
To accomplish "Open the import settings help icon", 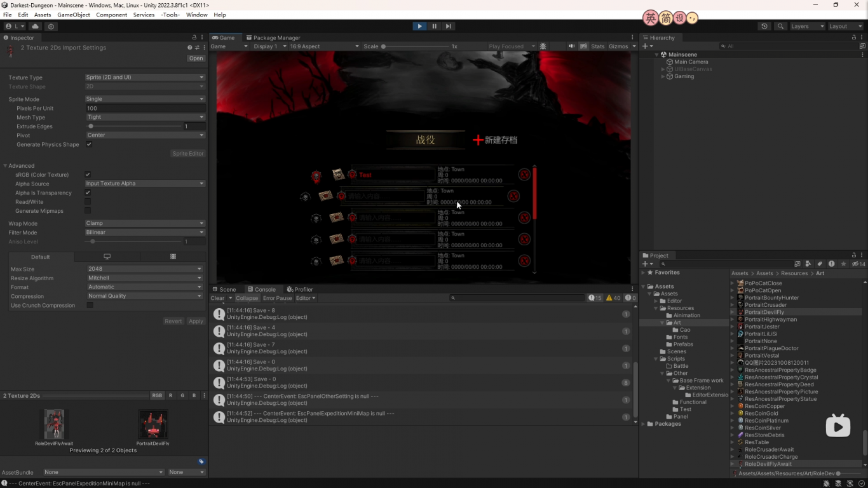I will (189, 48).
